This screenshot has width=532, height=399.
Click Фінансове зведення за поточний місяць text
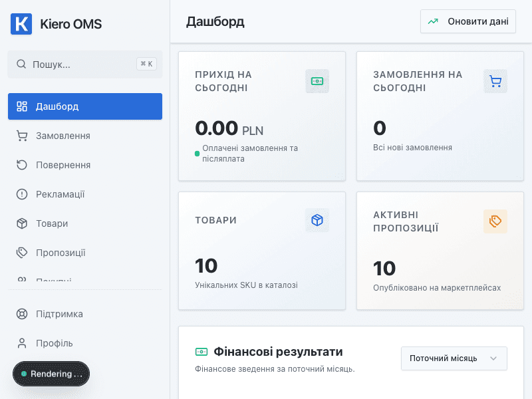click(275, 369)
